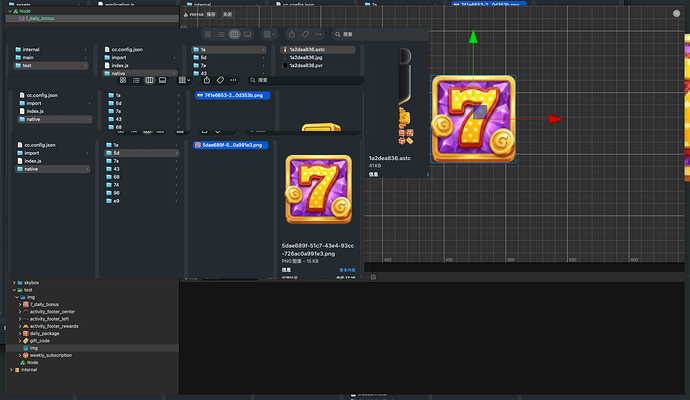Click Node prefab icon below weekly_subscription

coord(23,363)
